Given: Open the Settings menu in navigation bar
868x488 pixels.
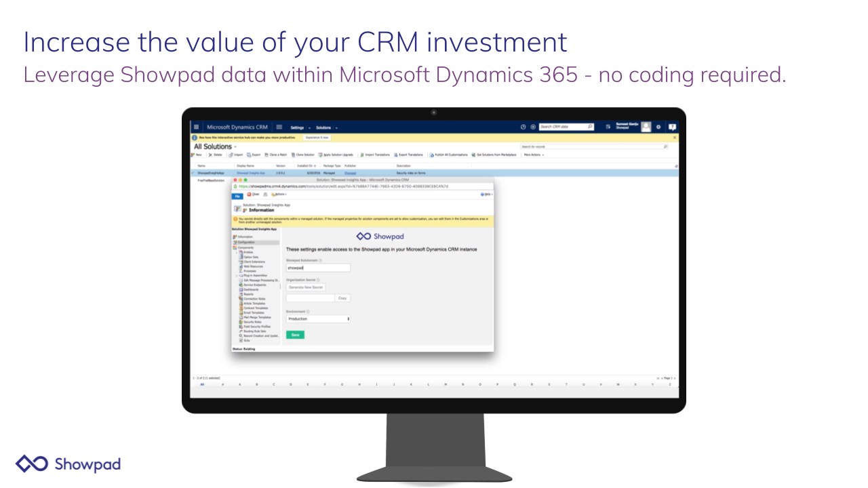Looking at the screenshot, I should point(297,127).
